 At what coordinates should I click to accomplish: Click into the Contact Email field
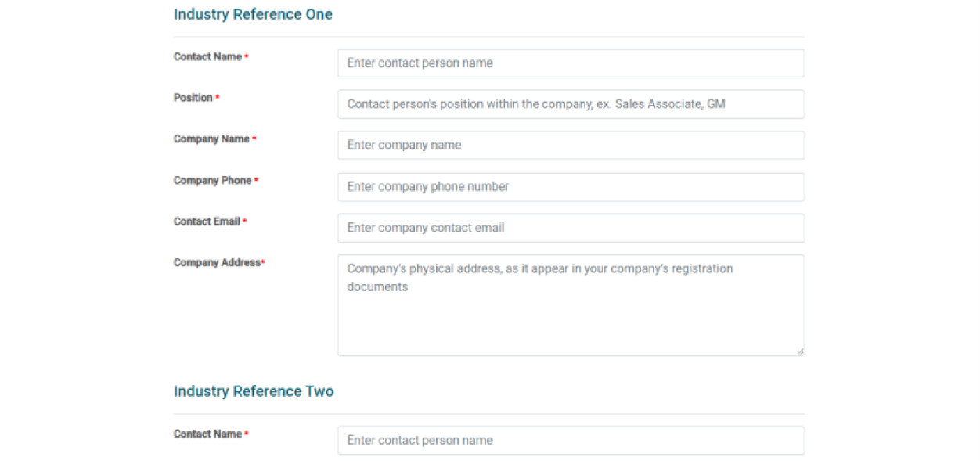tap(570, 228)
